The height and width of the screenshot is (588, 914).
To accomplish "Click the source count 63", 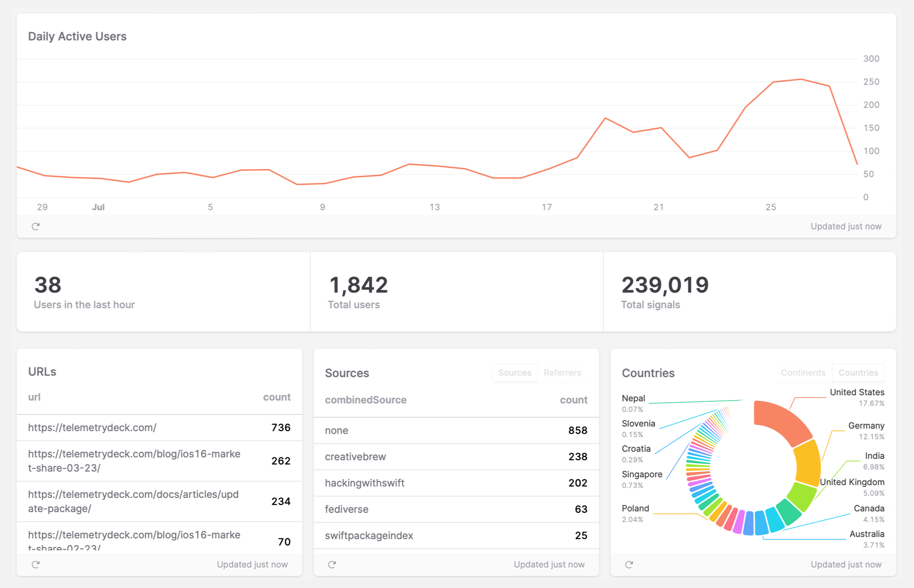I will pos(581,509).
